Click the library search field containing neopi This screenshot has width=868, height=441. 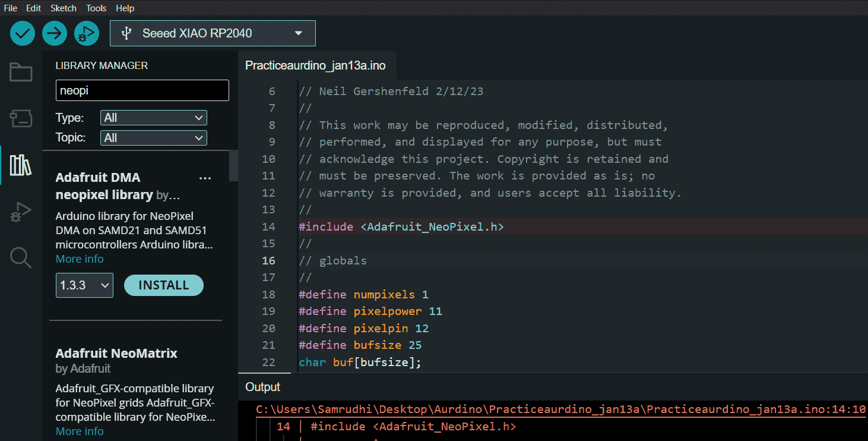click(142, 90)
